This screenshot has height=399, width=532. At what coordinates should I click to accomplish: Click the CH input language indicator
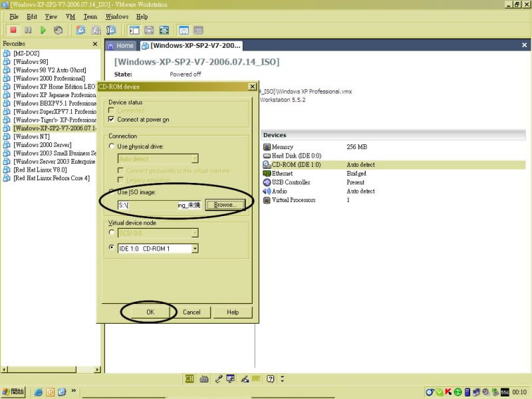[x=190, y=378]
